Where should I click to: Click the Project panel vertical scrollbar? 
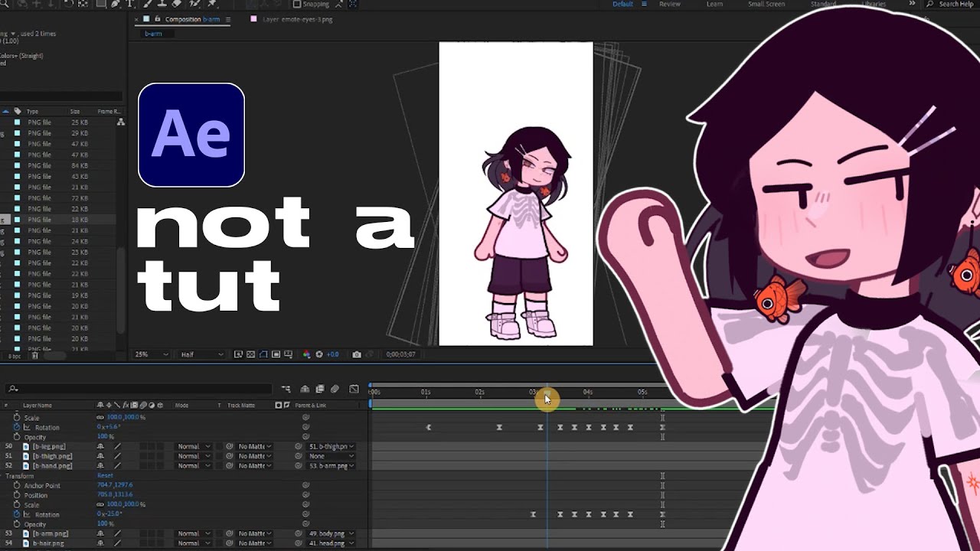[120, 291]
